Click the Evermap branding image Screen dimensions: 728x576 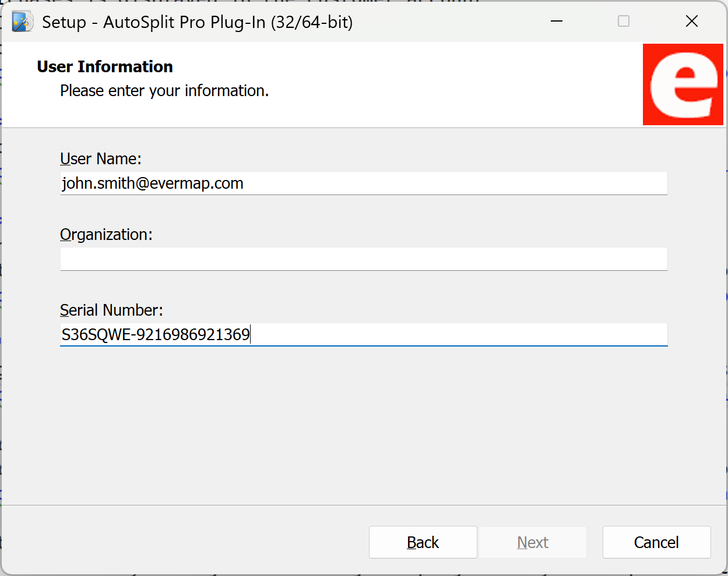683,84
